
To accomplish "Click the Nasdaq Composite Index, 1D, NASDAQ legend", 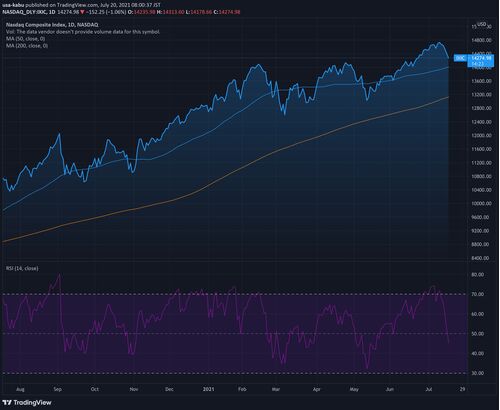I will [x=52, y=25].
